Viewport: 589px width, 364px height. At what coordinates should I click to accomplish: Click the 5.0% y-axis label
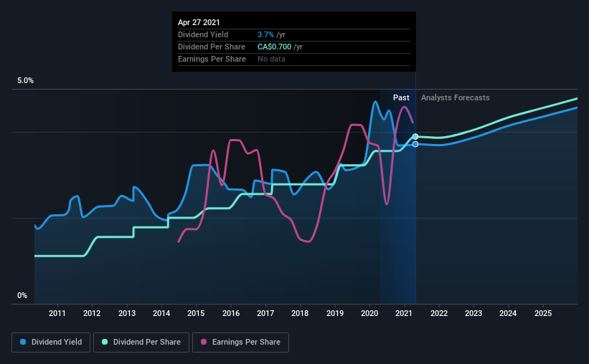(25, 81)
